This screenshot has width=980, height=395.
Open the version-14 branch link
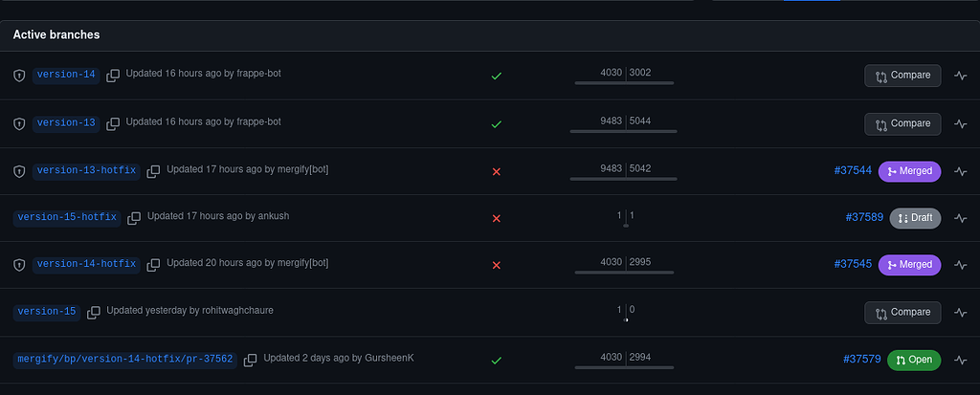[66, 76]
